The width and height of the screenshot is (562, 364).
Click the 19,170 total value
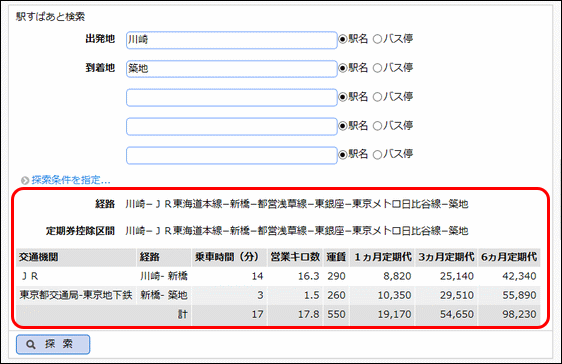[x=394, y=315]
